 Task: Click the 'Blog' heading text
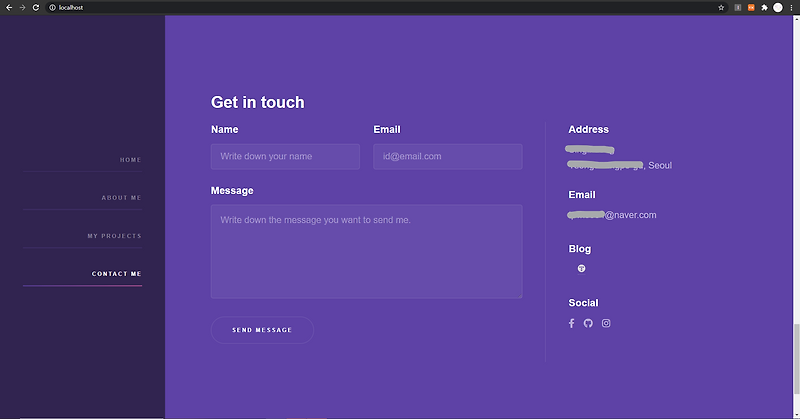(x=580, y=249)
